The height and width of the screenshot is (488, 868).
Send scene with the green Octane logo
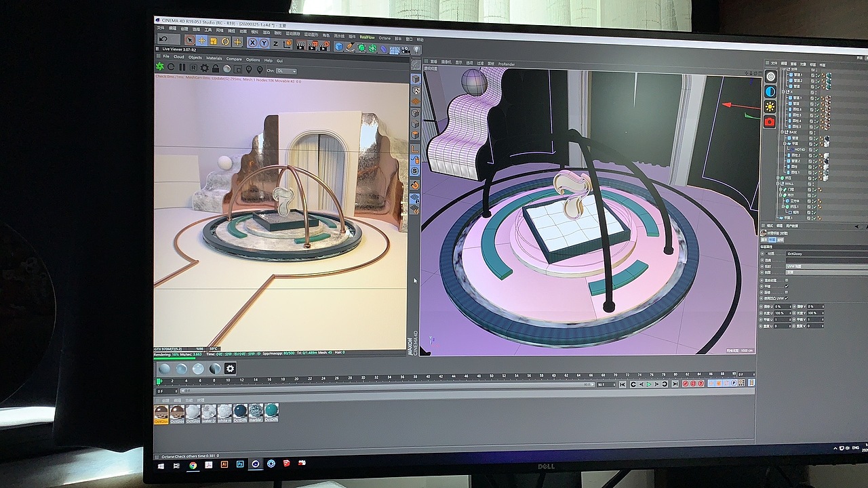tap(160, 66)
